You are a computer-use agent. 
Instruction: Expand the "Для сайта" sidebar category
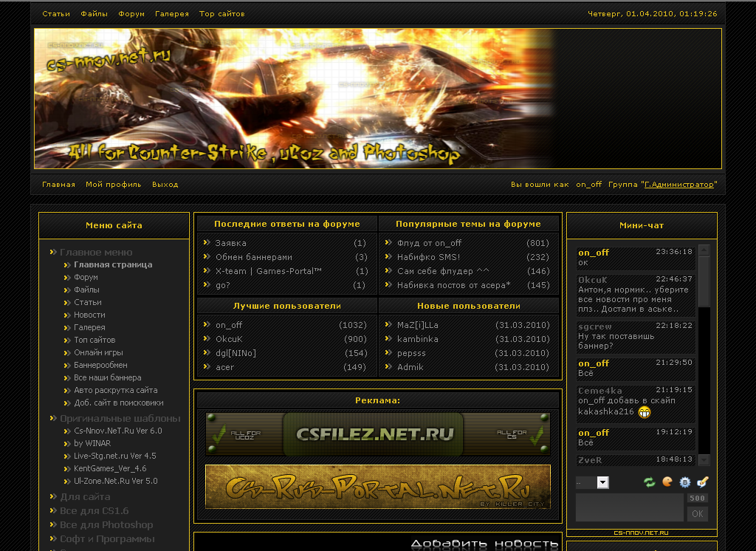point(85,497)
